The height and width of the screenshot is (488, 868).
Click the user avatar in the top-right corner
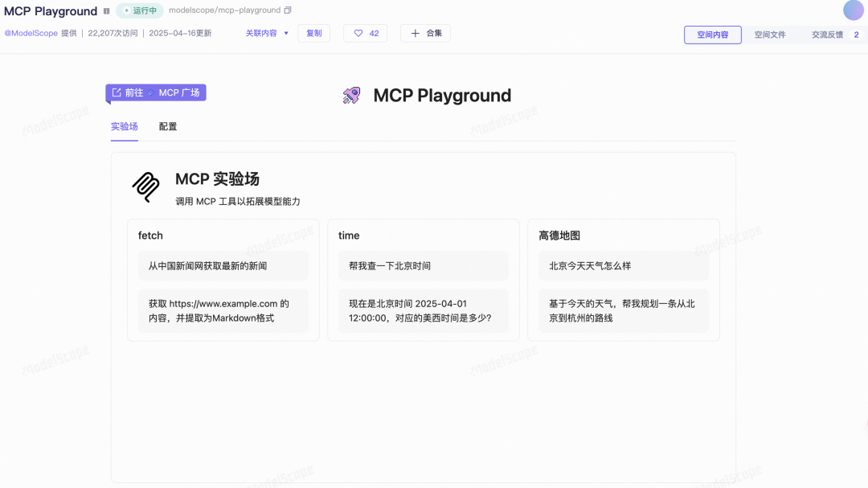tap(853, 10)
